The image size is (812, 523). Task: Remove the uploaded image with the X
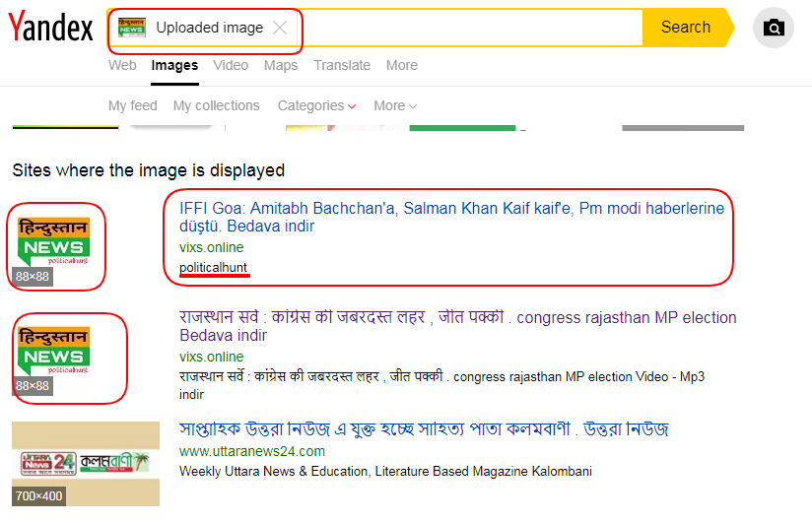(280, 28)
